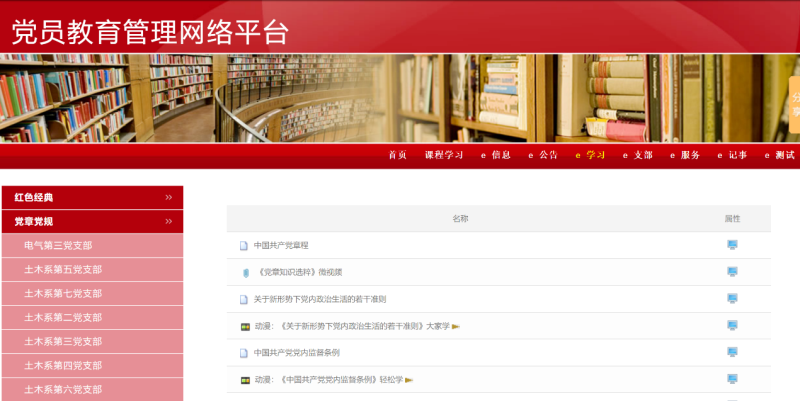
Task: Click the document icon beside 中国共产党章程
Action: [243, 245]
